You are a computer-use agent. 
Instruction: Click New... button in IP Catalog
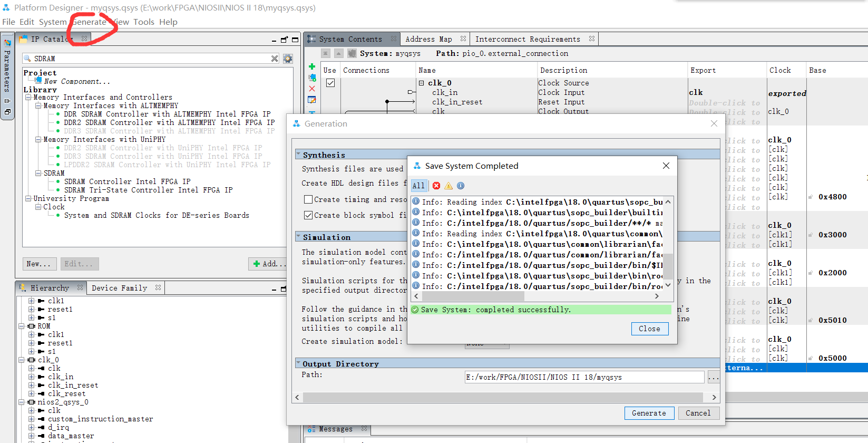pos(38,264)
